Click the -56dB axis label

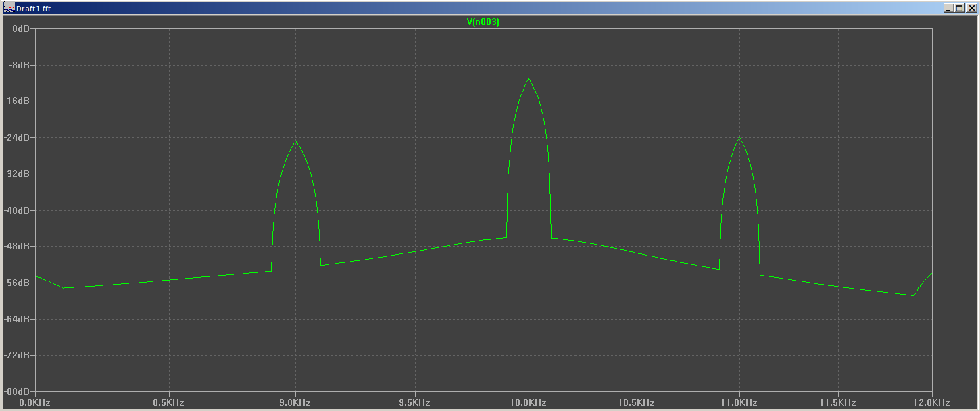pyautogui.click(x=18, y=283)
